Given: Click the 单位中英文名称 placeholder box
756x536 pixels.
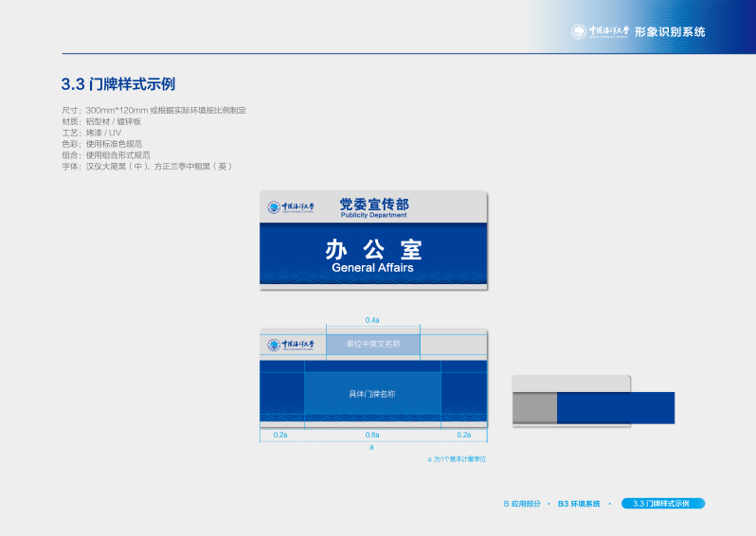Looking at the screenshot, I should pyautogui.click(x=373, y=344).
